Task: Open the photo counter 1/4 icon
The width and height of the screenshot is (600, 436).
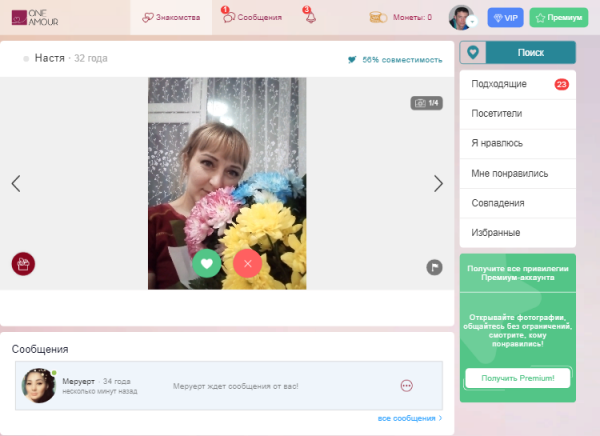Action: click(426, 103)
